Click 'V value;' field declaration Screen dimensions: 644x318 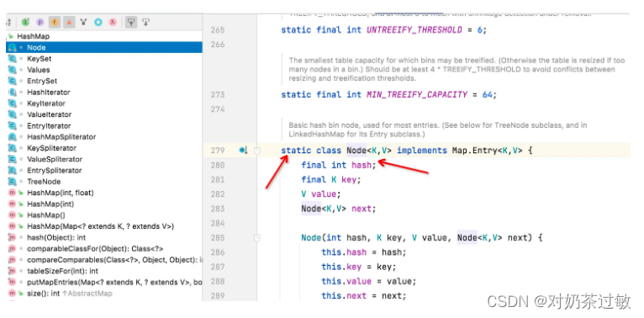[x=321, y=194]
